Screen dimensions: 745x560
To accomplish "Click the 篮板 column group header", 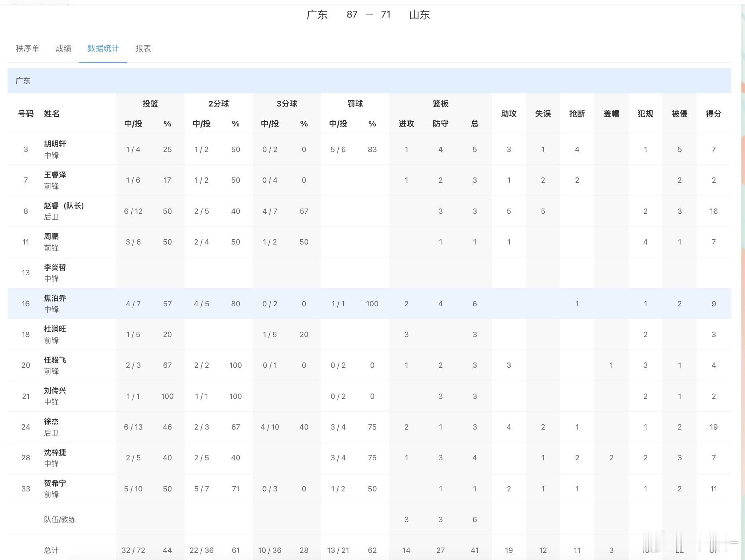I will point(441,104).
